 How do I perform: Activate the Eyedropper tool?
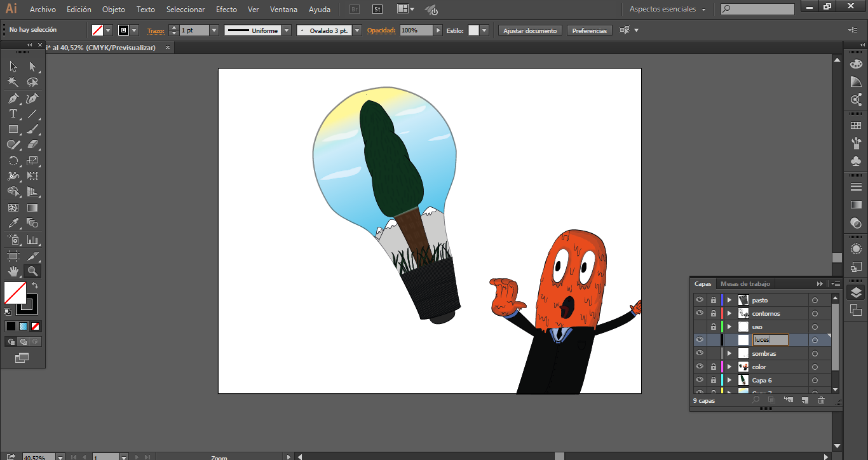click(x=13, y=223)
